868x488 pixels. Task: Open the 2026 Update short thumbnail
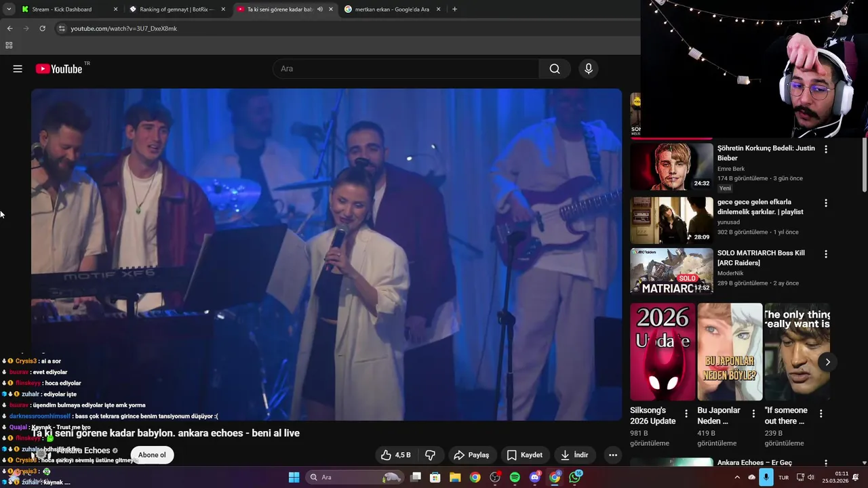(663, 352)
